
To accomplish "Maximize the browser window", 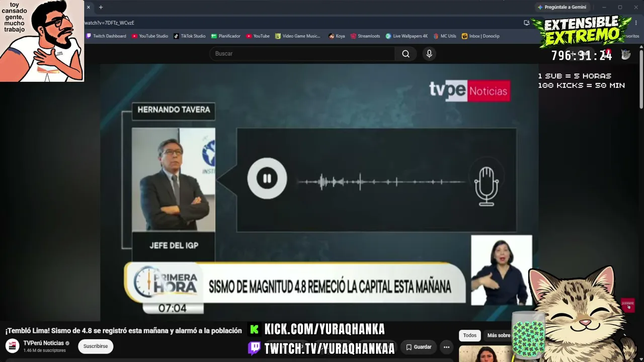I will [x=620, y=7].
